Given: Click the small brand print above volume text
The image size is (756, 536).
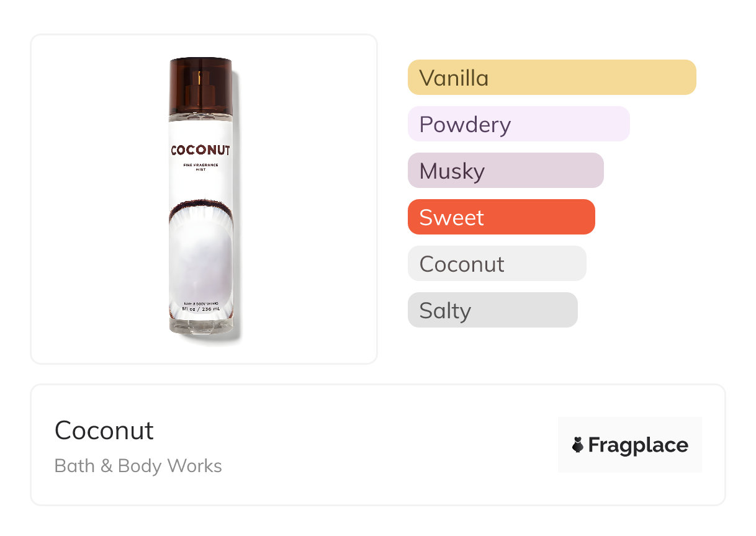Looking at the screenshot, I should (200, 303).
